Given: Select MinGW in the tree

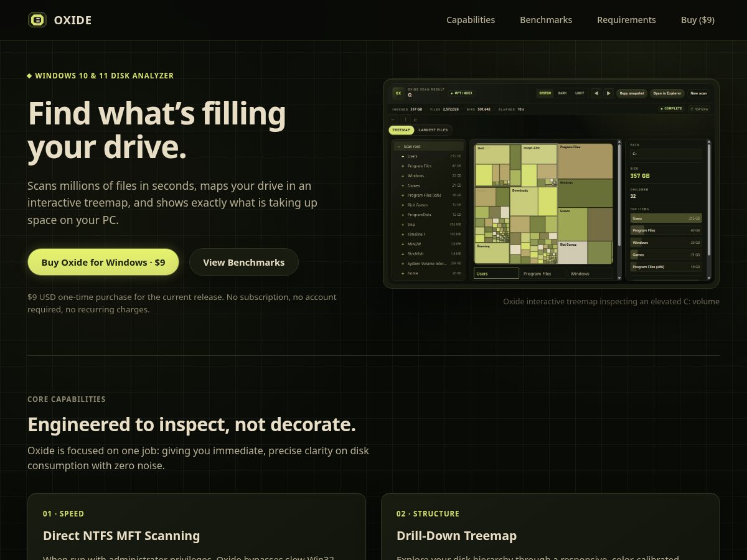Looking at the screenshot, I should coord(428,244).
